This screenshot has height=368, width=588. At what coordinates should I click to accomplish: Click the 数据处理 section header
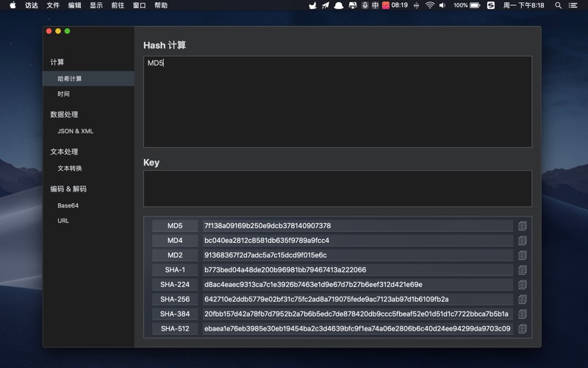click(64, 115)
